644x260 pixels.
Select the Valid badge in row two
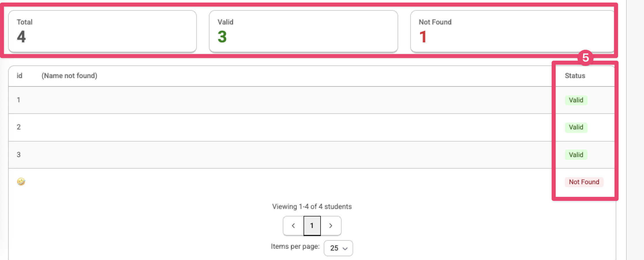pos(576,127)
